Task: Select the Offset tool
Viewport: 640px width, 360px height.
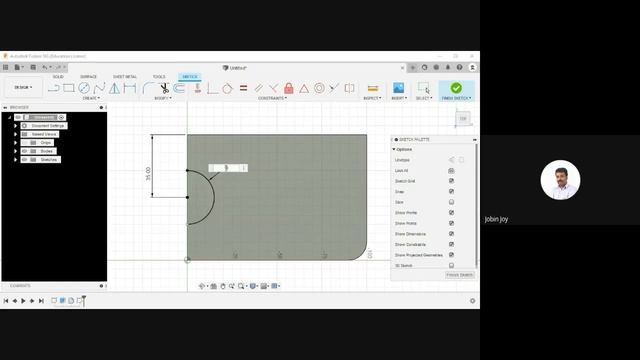Action: pos(179,88)
